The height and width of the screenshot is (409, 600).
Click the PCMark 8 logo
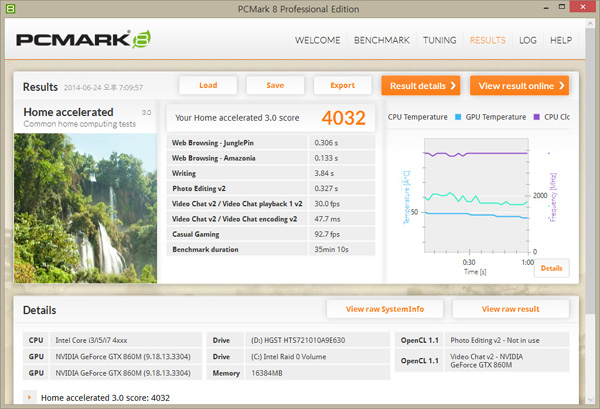point(83,39)
